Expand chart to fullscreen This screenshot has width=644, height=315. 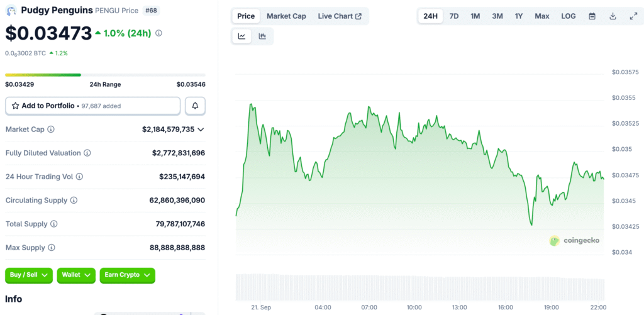[x=633, y=16]
